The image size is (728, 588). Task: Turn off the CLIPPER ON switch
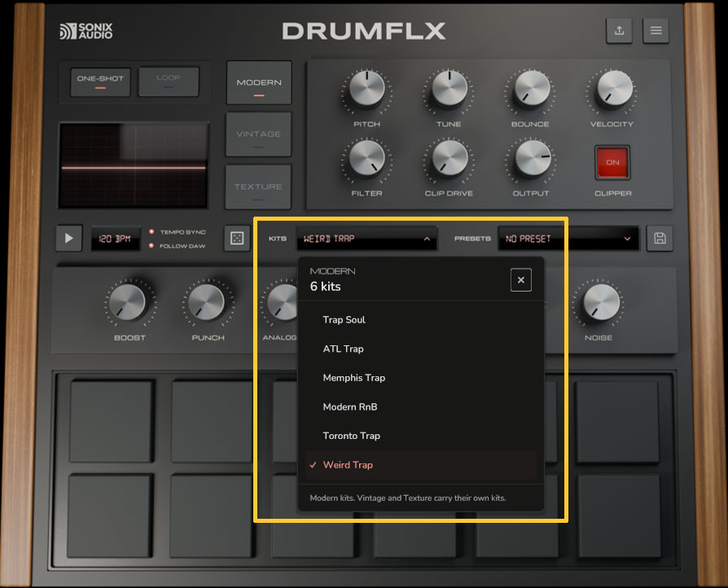(612, 162)
